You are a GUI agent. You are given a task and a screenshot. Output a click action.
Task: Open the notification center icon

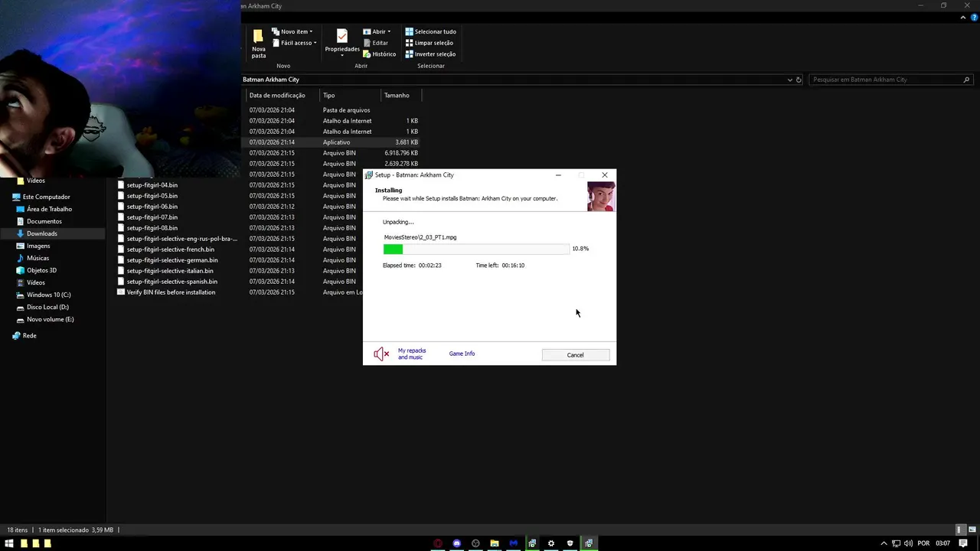click(x=963, y=543)
